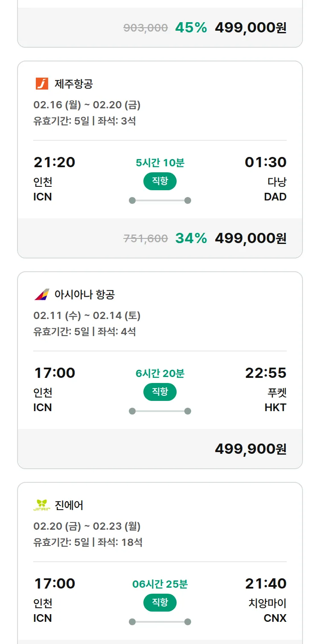Click the 21:20 Incheon departure time
This screenshot has width=320, height=644.
pos(54,162)
